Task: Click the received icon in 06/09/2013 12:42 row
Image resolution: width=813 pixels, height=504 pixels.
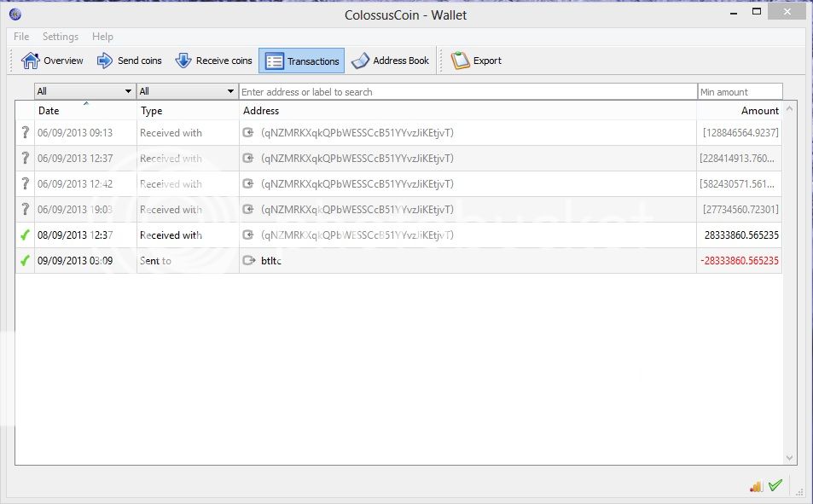Action: point(248,183)
